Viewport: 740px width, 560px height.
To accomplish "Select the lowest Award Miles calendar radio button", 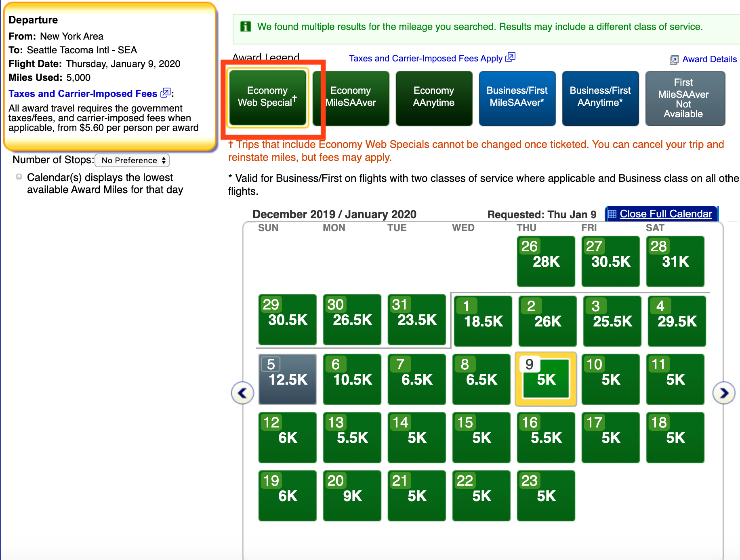I will pos(19,177).
